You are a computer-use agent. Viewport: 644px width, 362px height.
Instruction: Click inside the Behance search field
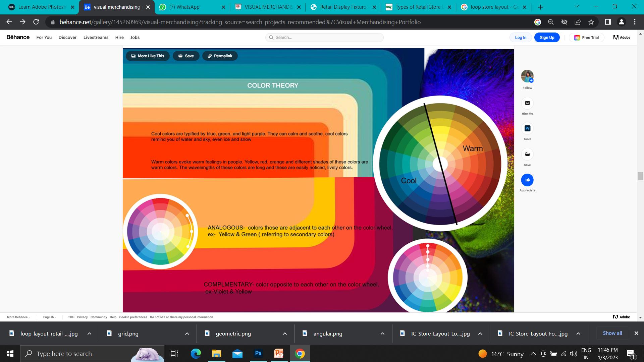tap(327, 38)
